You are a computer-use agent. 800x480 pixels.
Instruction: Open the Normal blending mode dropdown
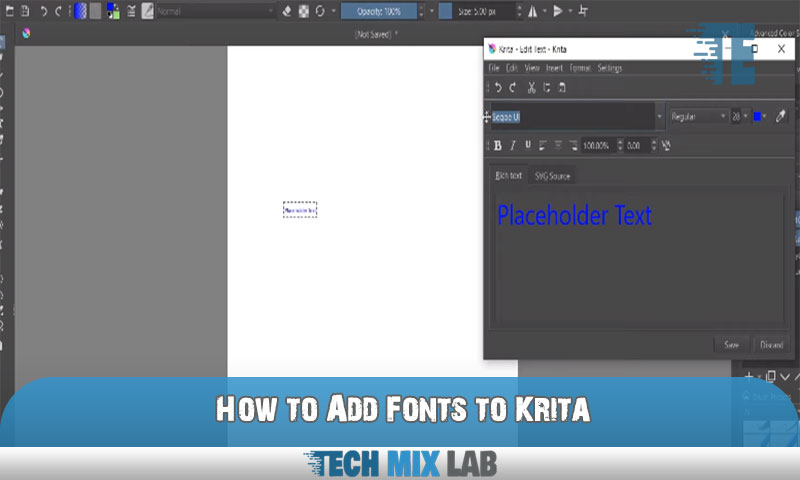(x=215, y=11)
